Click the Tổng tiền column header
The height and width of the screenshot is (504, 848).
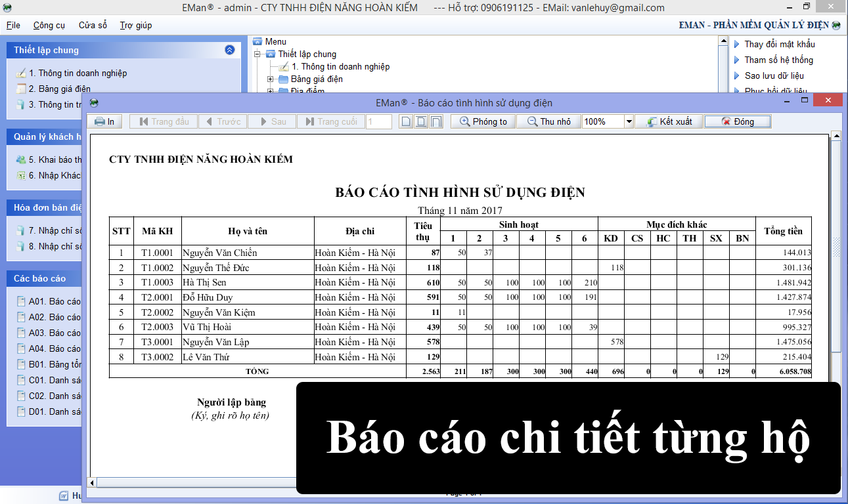click(x=783, y=231)
